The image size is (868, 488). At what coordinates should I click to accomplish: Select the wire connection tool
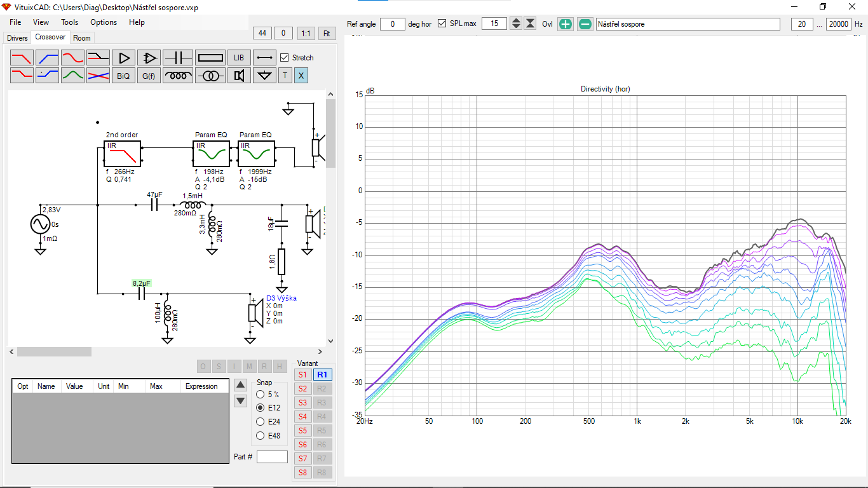(x=264, y=58)
